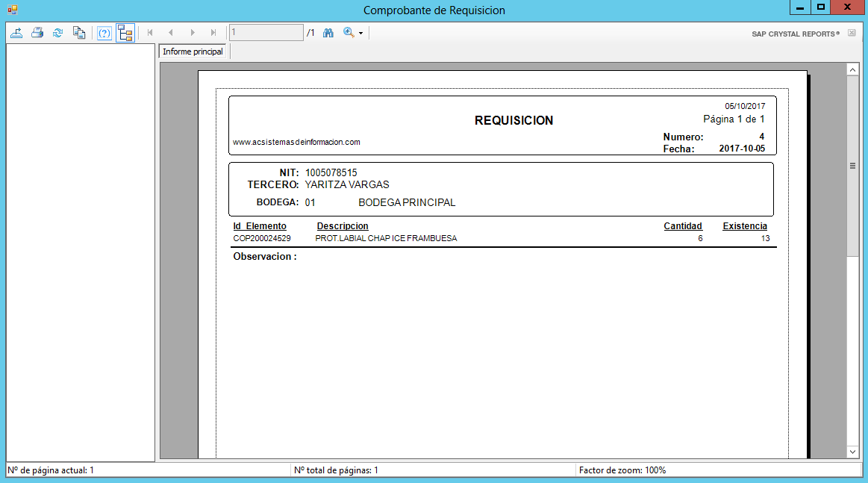Viewport: 868px width, 483px height.
Task: Go to first page arrow
Action: click(x=150, y=33)
